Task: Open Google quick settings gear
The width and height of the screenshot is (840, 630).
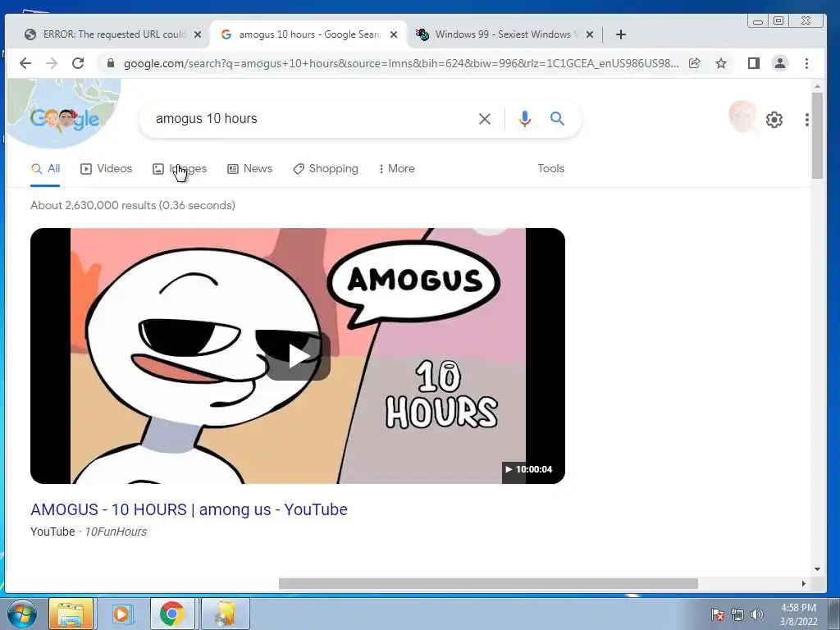Action: coord(774,119)
